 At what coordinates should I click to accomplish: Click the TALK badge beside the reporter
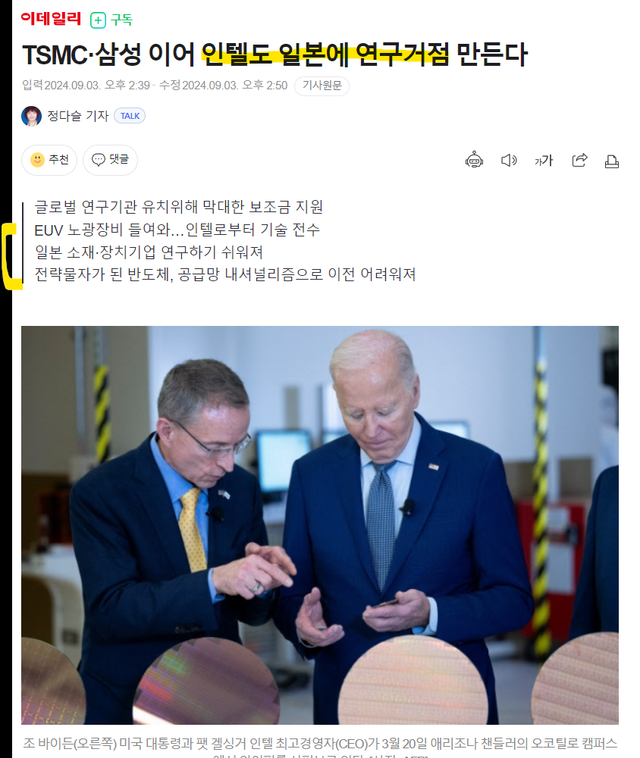click(x=130, y=116)
